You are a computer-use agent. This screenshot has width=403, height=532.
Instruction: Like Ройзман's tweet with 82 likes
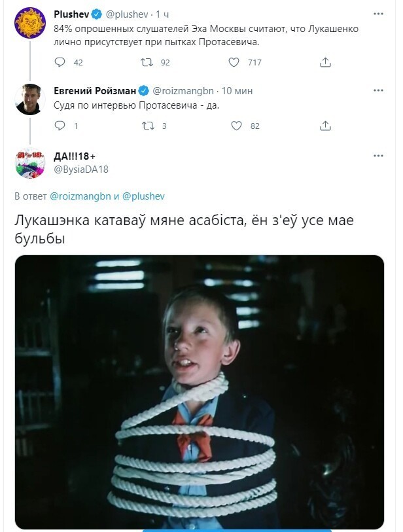click(x=236, y=126)
